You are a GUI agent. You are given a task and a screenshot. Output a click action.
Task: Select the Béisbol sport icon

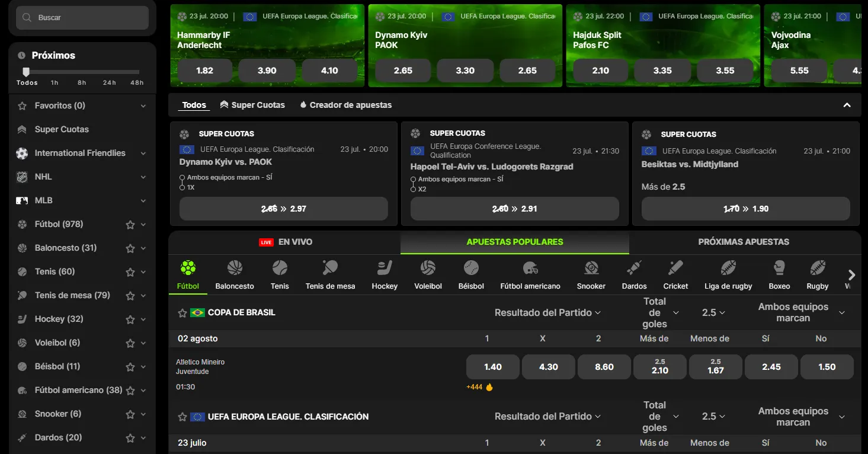pos(471,268)
